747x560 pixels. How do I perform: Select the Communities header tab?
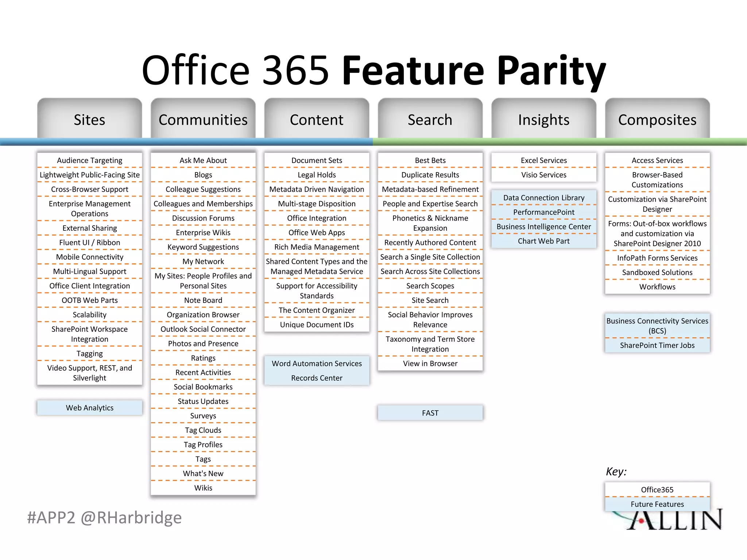point(203,118)
